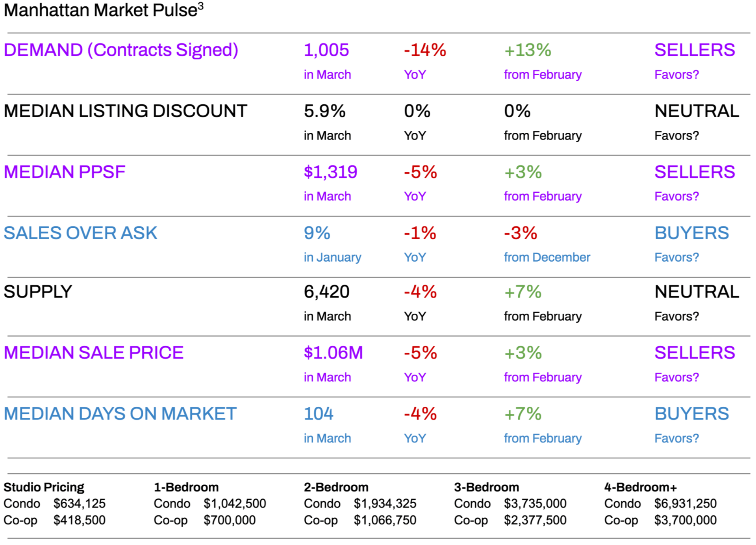This screenshot has height=545, width=756.
Task: Click the Studio Pricing column header
Action: click(x=44, y=487)
